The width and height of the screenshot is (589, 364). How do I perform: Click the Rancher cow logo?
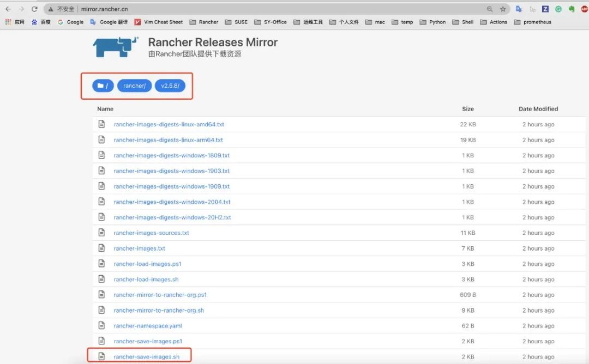click(116, 47)
